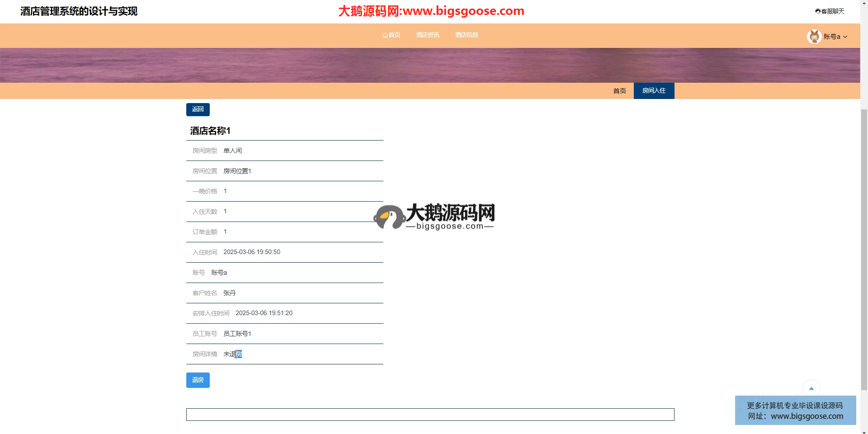This screenshot has width=868, height=434.
Task: Open the 酒店资讯 menu item
Action: click(427, 35)
